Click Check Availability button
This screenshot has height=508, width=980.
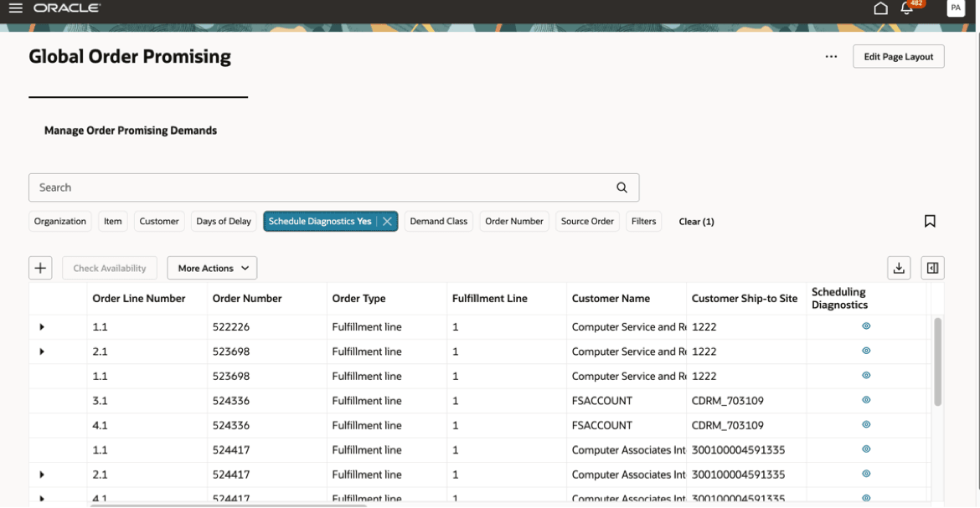[110, 268]
